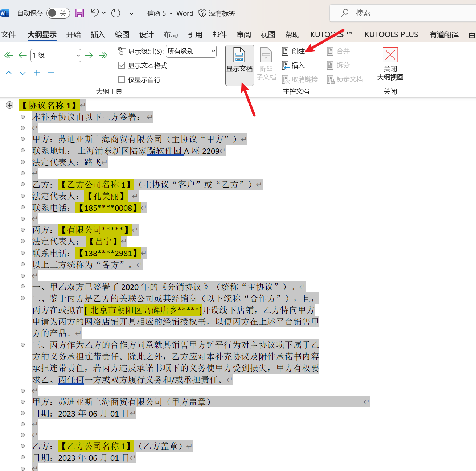Click the move up chevron icon
The height and width of the screenshot is (471, 476).
tap(9, 73)
